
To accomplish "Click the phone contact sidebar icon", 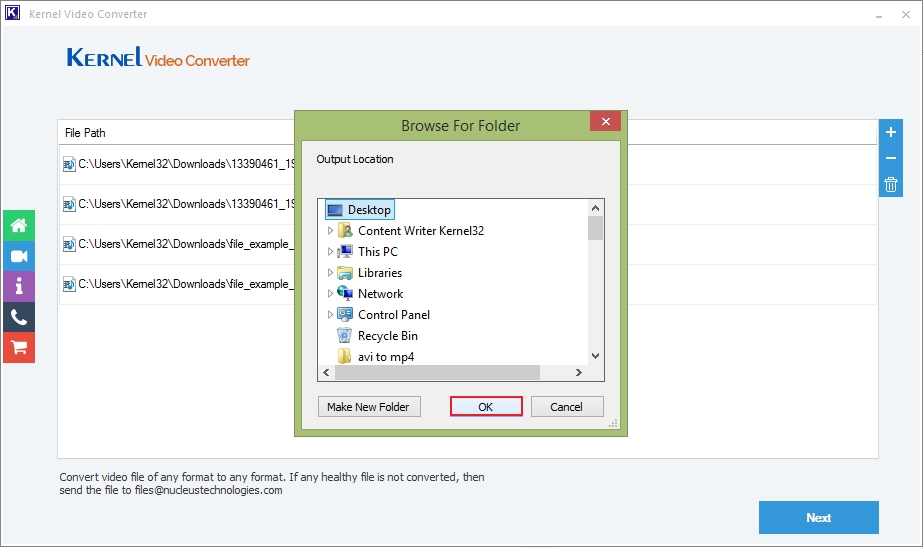I will [x=19, y=317].
